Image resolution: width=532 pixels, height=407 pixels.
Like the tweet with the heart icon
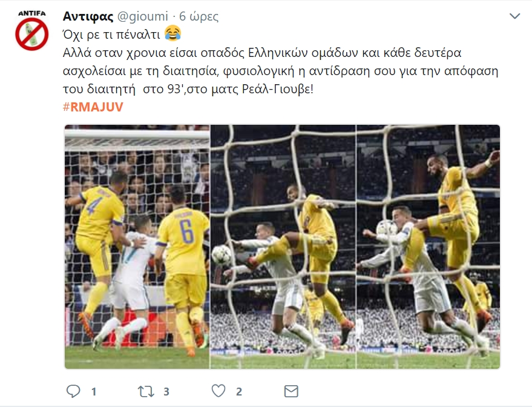pyautogui.click(x=218, y=391)
